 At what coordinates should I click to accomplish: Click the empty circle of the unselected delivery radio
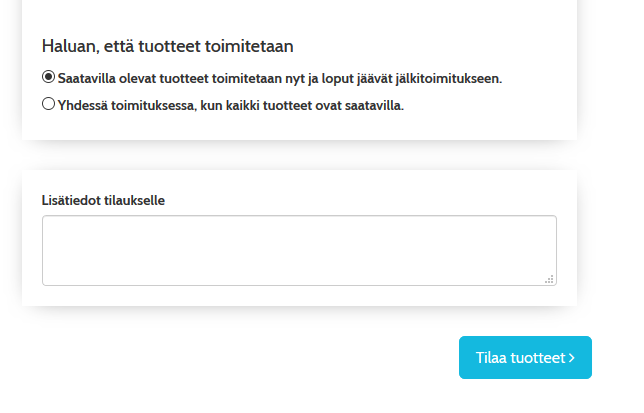[48, 103]
